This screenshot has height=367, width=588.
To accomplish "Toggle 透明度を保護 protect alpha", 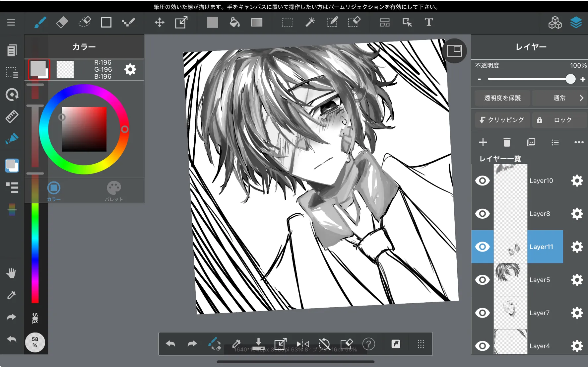I will click(x=502, y=98).
